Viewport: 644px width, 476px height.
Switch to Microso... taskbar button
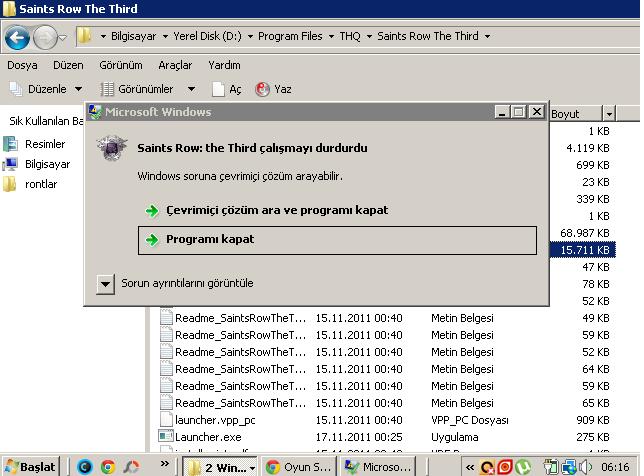coord(378,467)
